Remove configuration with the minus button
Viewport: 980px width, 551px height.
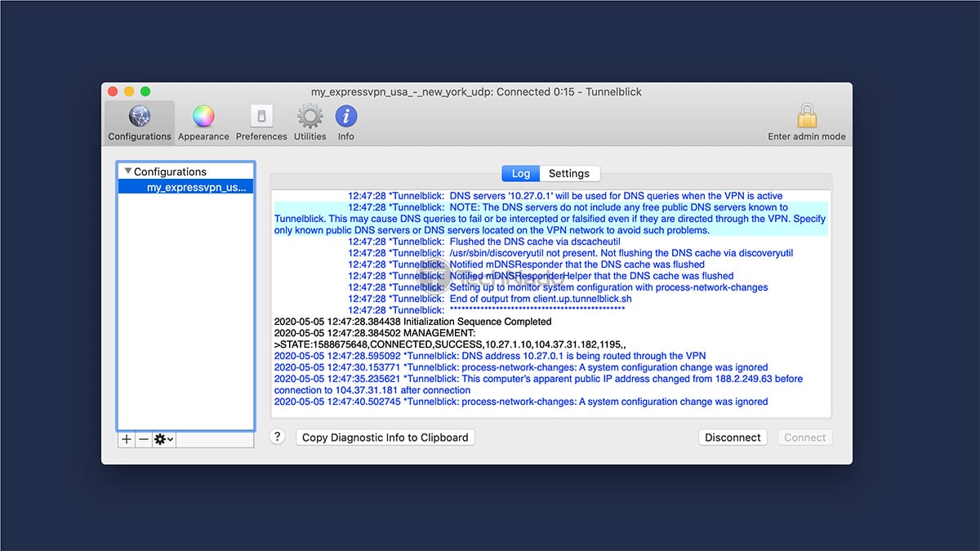click(144, 439)
